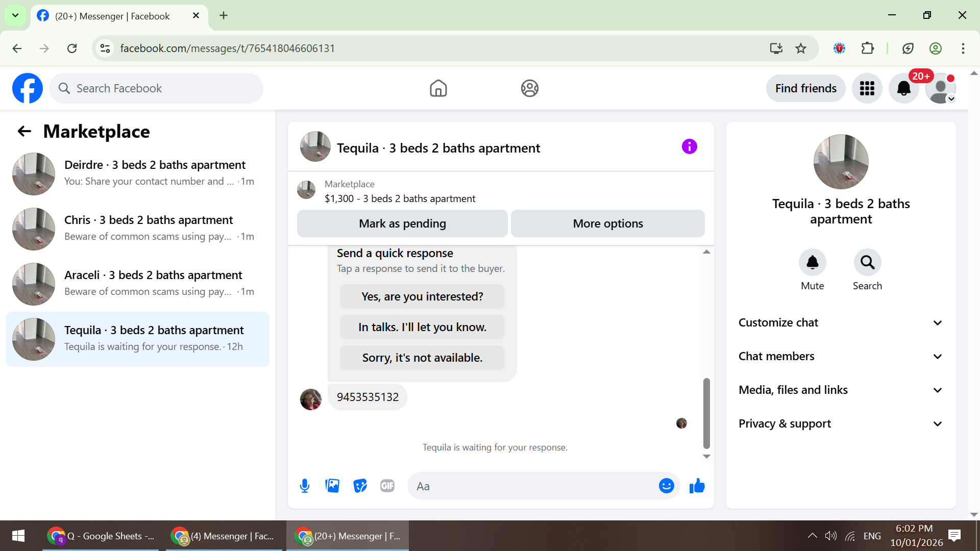The image size is (980, 551).
Task: Open the purple conversation info icon
Action: pos(689,147)
